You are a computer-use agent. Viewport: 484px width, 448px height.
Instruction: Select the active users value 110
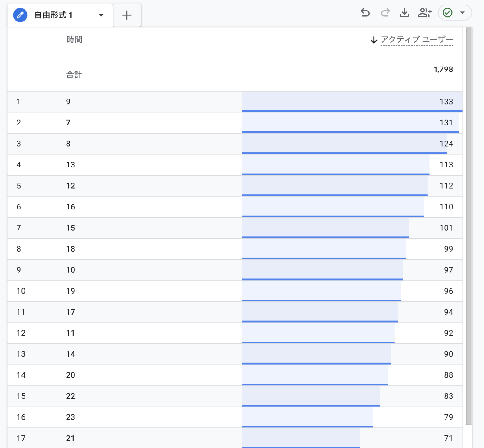[446, 207]
